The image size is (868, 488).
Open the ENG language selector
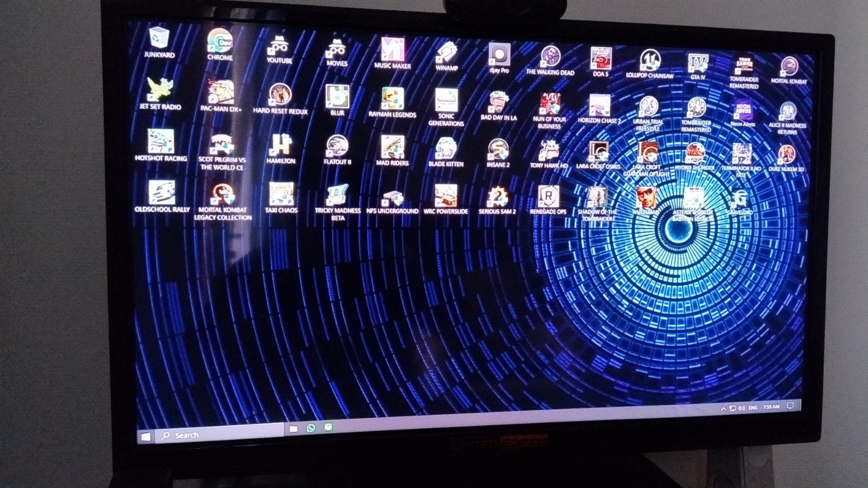click(x=753, y=407)
